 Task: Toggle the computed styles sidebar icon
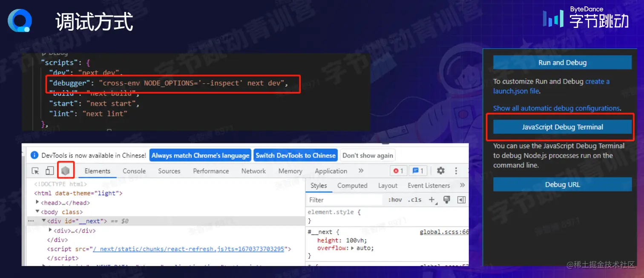[461, 200]
